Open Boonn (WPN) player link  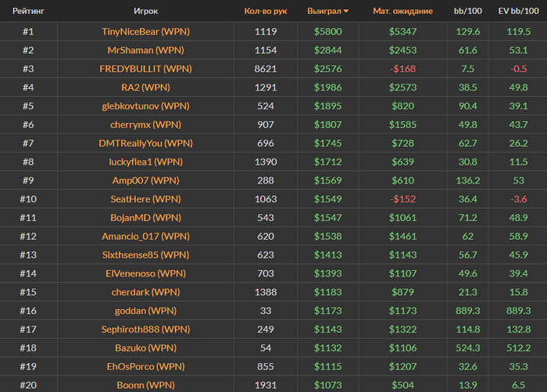[x=146, y=385]
